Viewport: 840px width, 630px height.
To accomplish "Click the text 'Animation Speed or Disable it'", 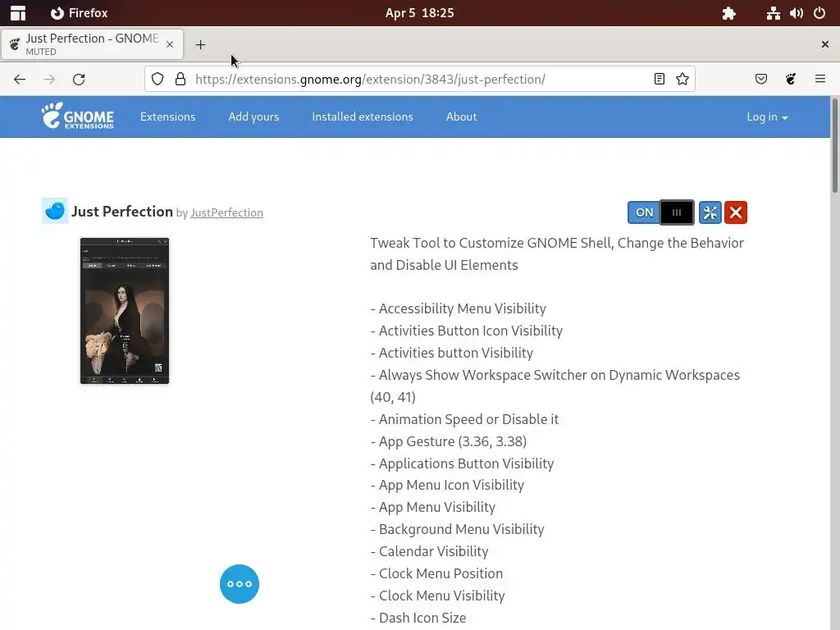I will 468,419.
